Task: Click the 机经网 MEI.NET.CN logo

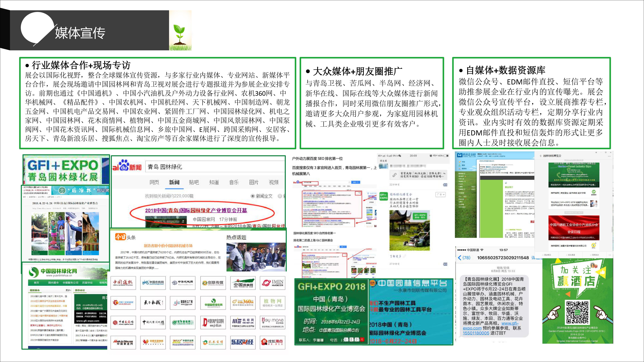Action: point(243,322)
